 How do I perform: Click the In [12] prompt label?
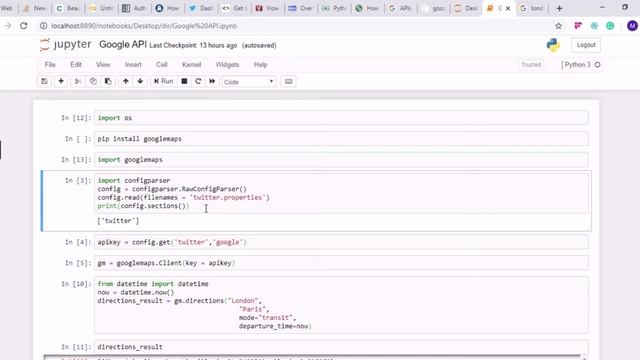pyautogui.click(x=76, y=118)
